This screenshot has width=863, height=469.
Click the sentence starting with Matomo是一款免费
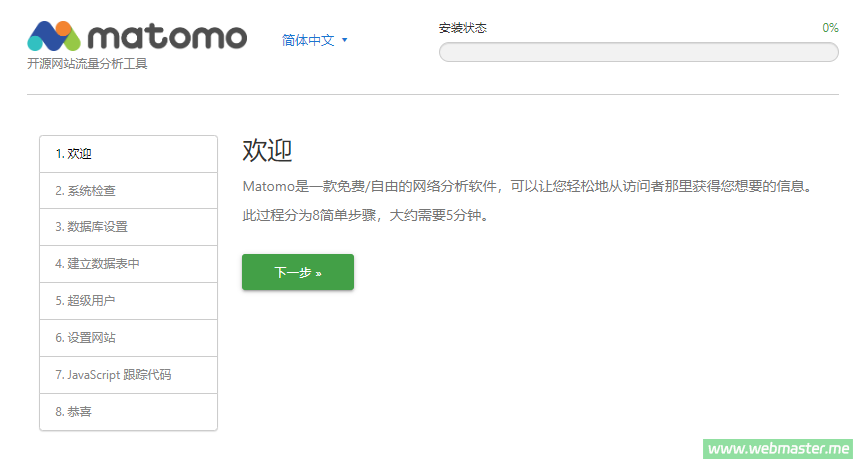coord(528,186)
